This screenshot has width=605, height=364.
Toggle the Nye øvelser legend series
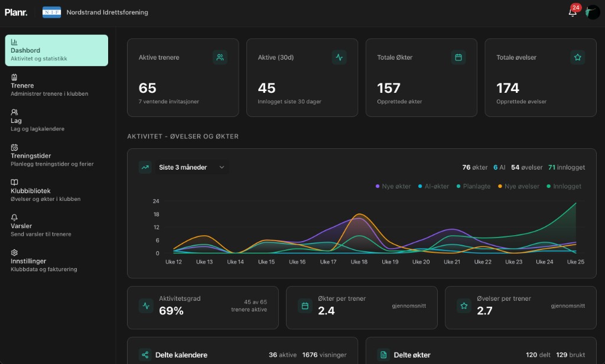(519, 186)
